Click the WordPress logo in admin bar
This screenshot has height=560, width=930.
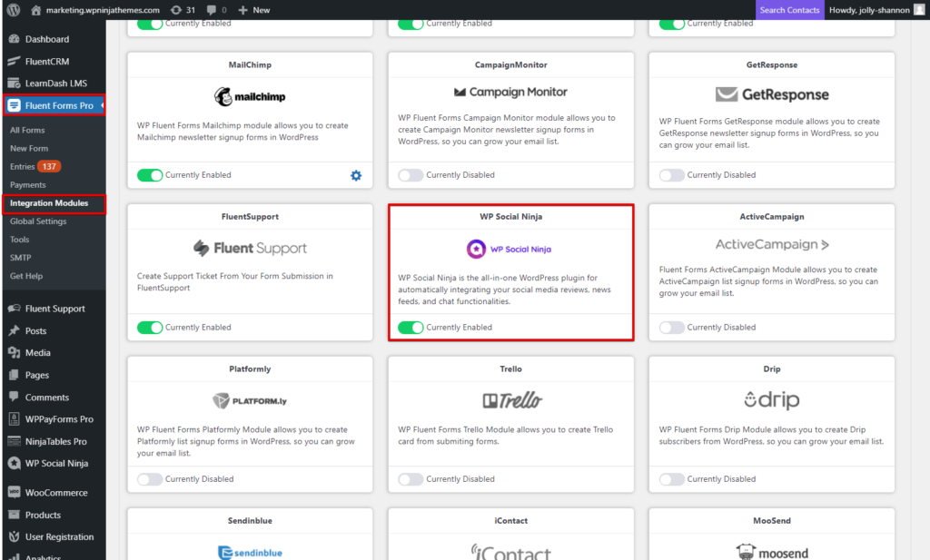coord(13,9)
